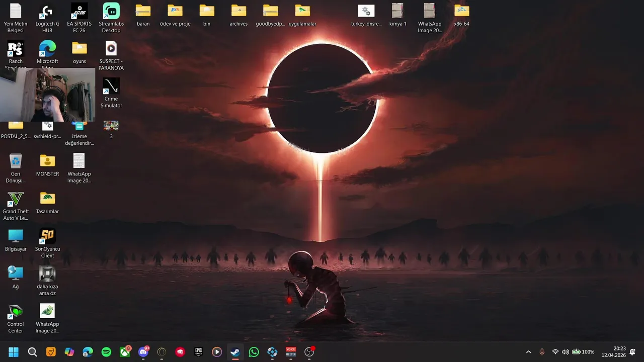Launch Grand Theft Auto V shortcut

(x=16, y=206)
